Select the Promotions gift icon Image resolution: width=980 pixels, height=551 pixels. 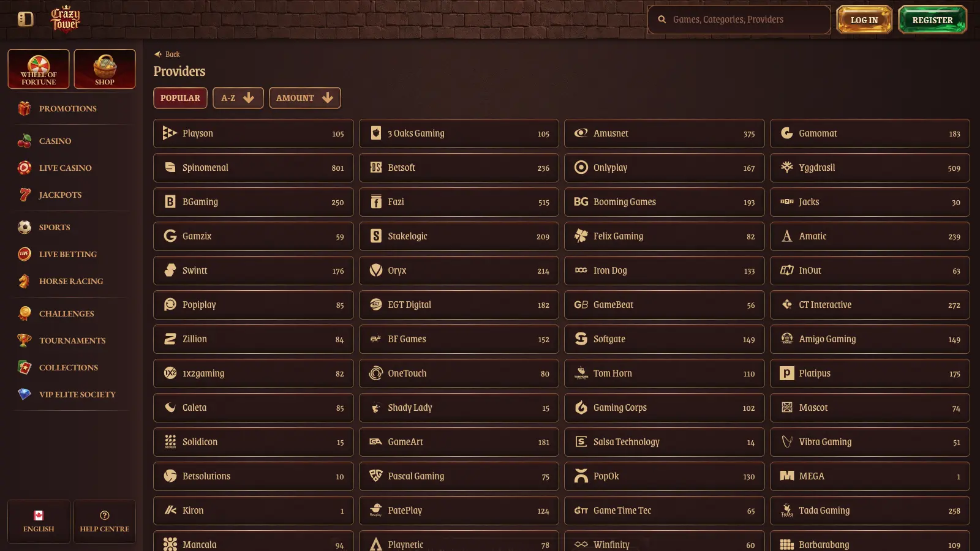pyautogui.click(x=24, y=108)
